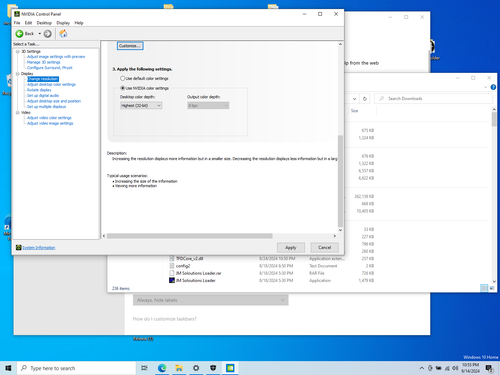The height and width of the screenshot is (375, 500).
Task: Open File Explorer from taskbar
Action: 179,368
